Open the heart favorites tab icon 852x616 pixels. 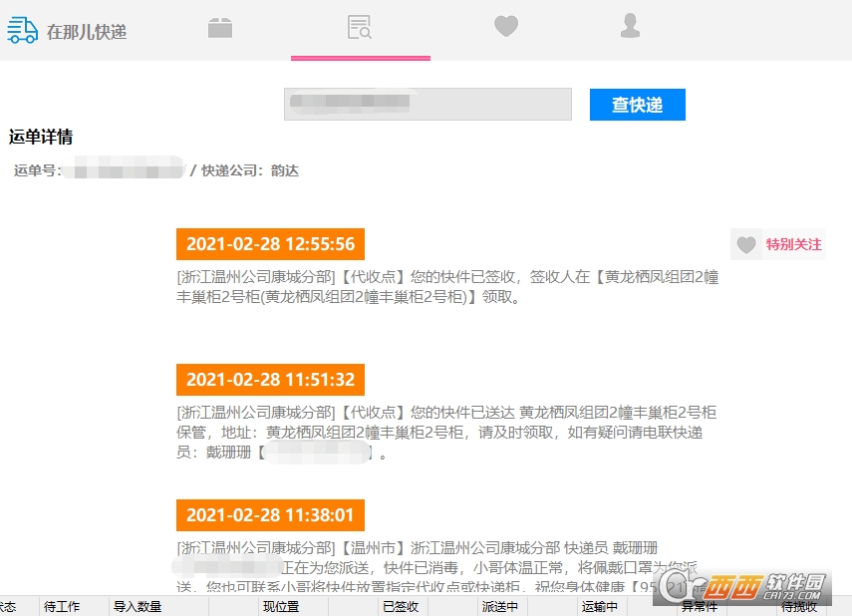[x=506, y=27]
